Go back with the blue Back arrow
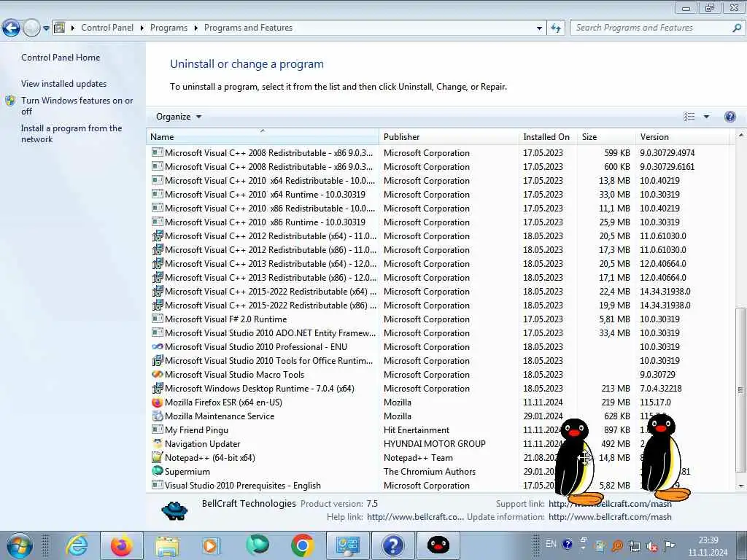The width and height of the screenshot is (747, 560). 11,28
